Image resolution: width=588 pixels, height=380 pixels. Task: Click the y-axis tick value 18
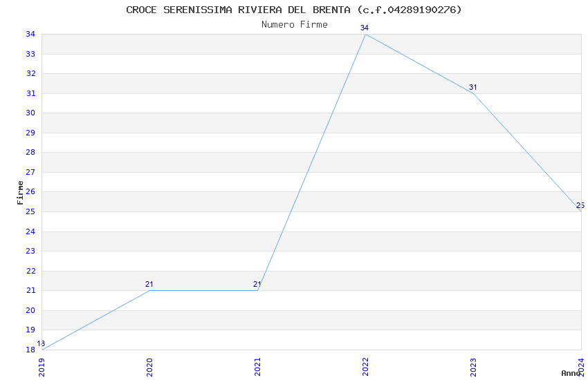(x=30, y=350)
